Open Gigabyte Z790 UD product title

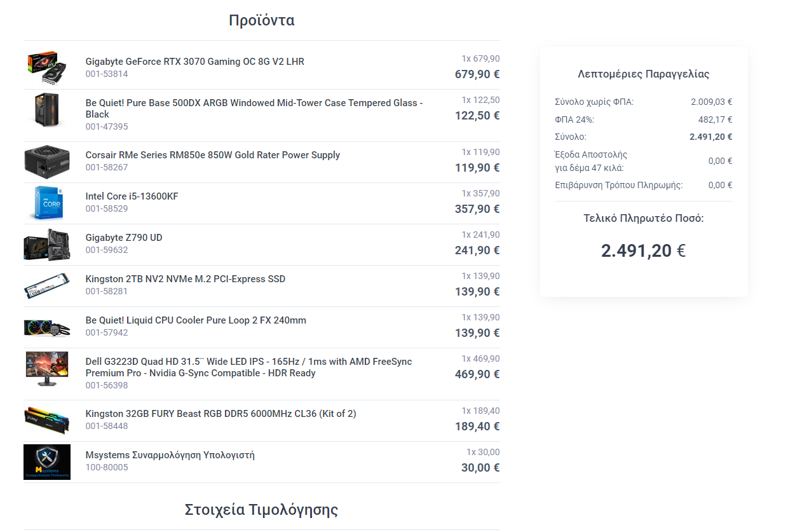[124, 238]
